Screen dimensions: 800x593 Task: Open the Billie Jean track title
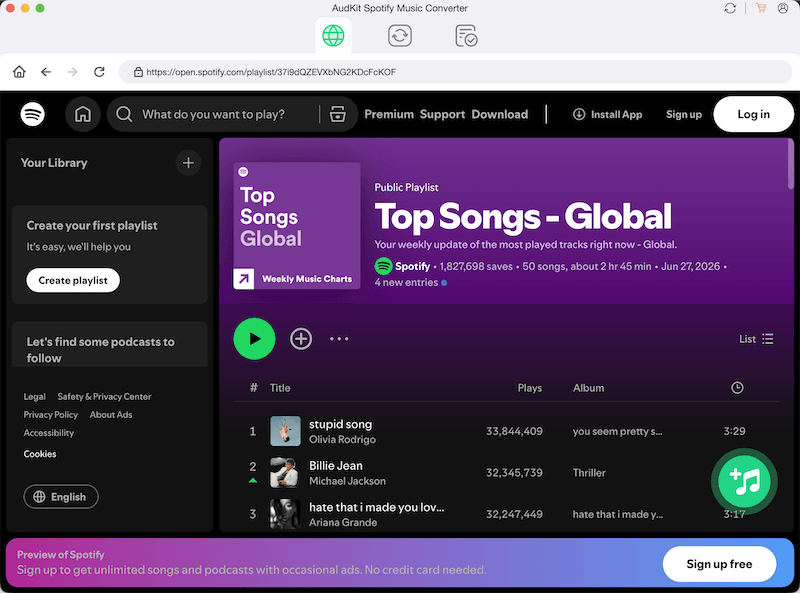coord(336,465)
